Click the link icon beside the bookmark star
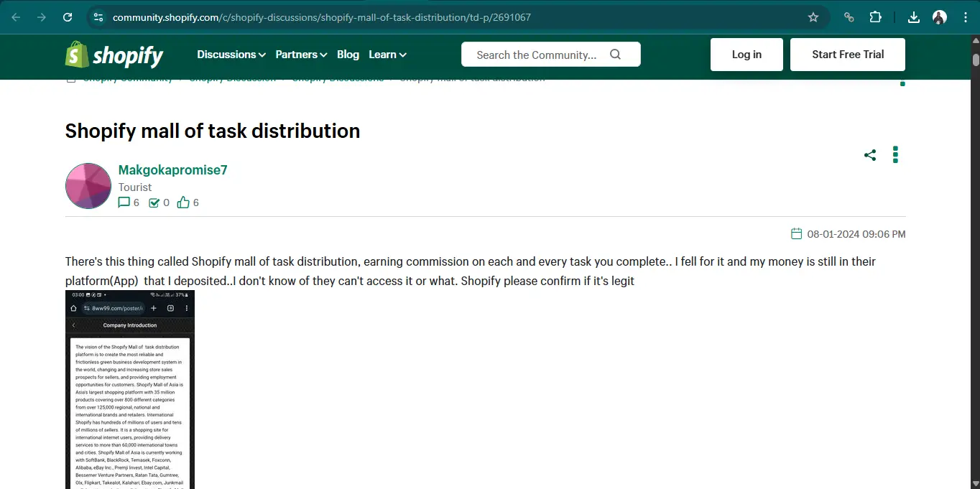The image size is (980, 489). (849, 17)
